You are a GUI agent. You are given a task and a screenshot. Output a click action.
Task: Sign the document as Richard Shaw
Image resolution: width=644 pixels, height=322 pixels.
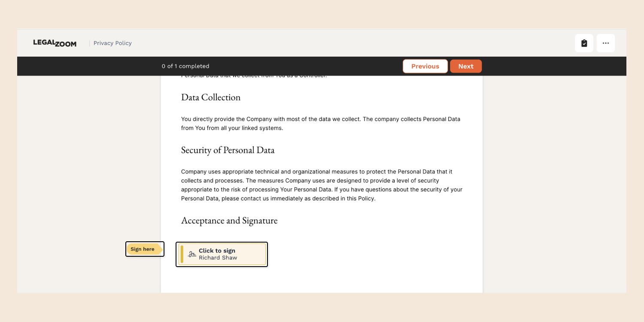[x=222, y=254]
